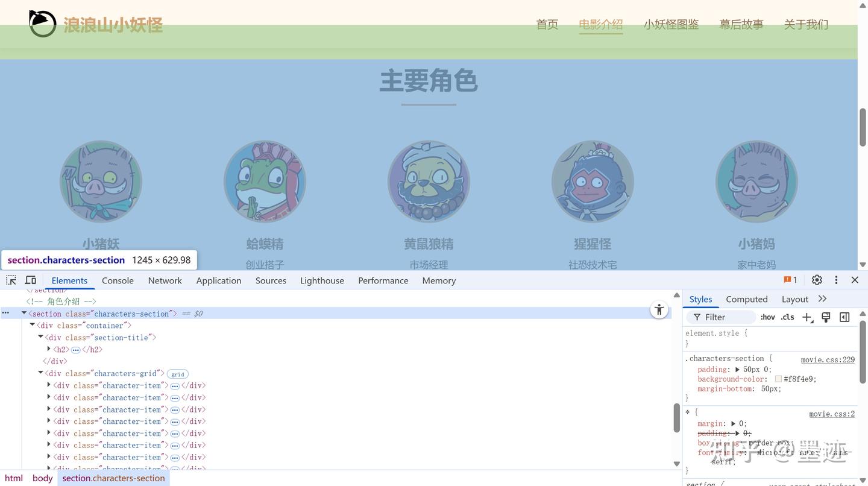Open the #f8f4e9 background color swatch
The width and height of the screenshot is (868, 486).
[778, 379]
